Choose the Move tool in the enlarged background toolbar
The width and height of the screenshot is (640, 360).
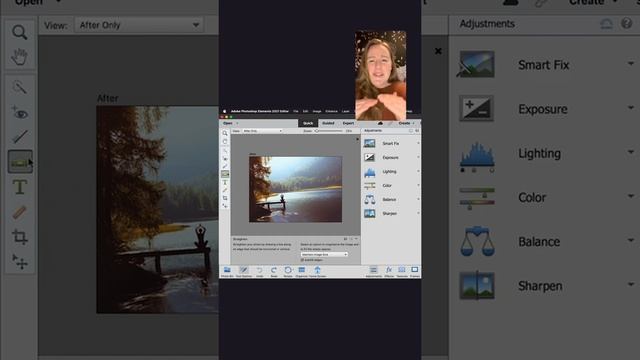pos(20,262)
